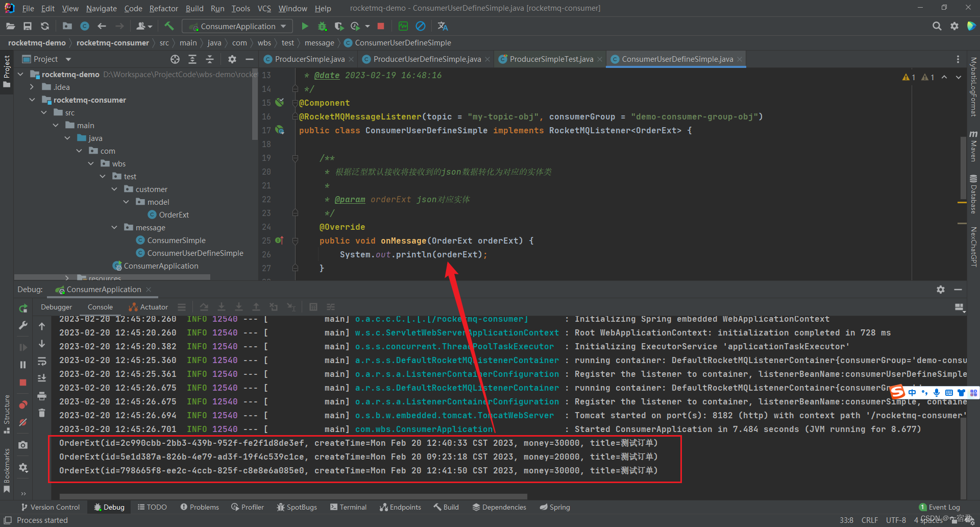Collapse rocketmq-consumer module node
The image size is (980, 527).
(x=32, y=100)
